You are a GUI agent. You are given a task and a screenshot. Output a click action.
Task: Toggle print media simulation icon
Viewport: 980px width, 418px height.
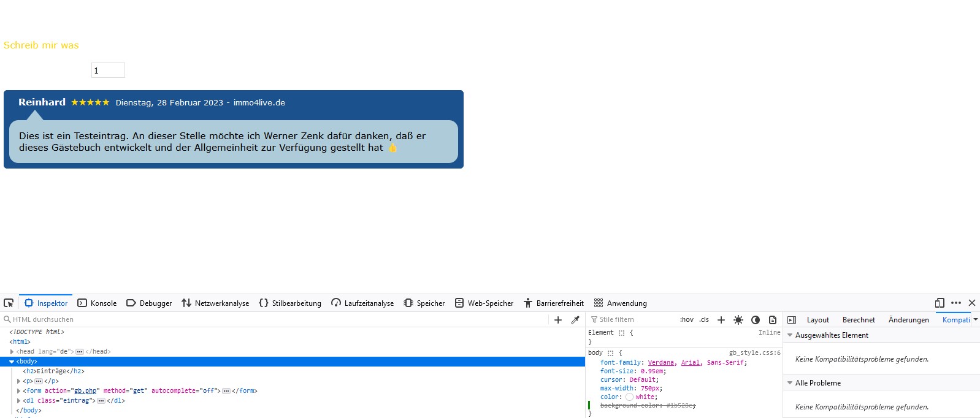(773, 320)
